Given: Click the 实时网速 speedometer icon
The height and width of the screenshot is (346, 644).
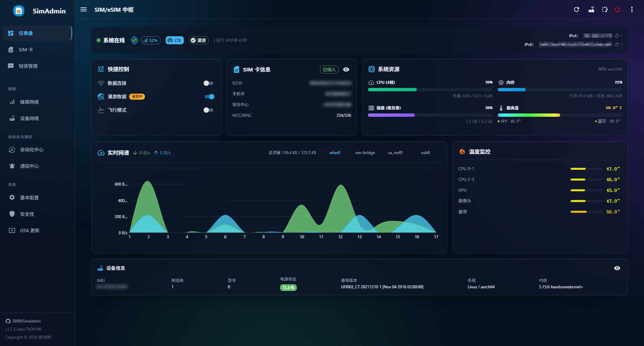Looking at the screenshot, I should [x=101, y=153].
